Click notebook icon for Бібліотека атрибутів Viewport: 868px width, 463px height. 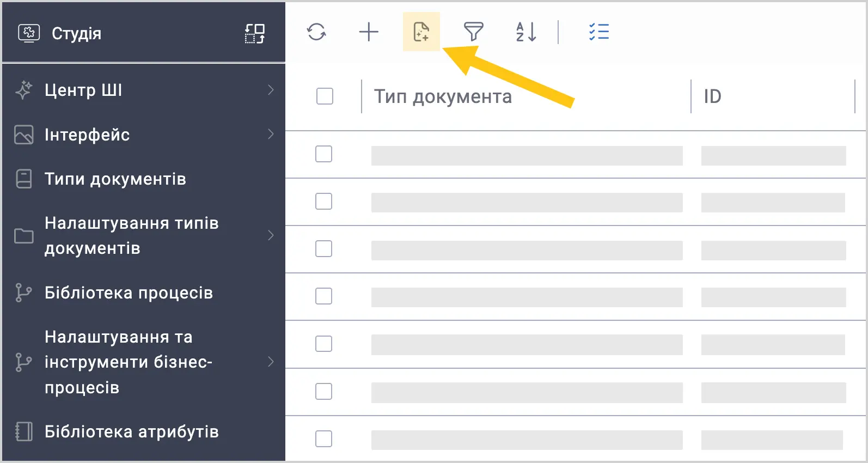[x=23, y=431]
